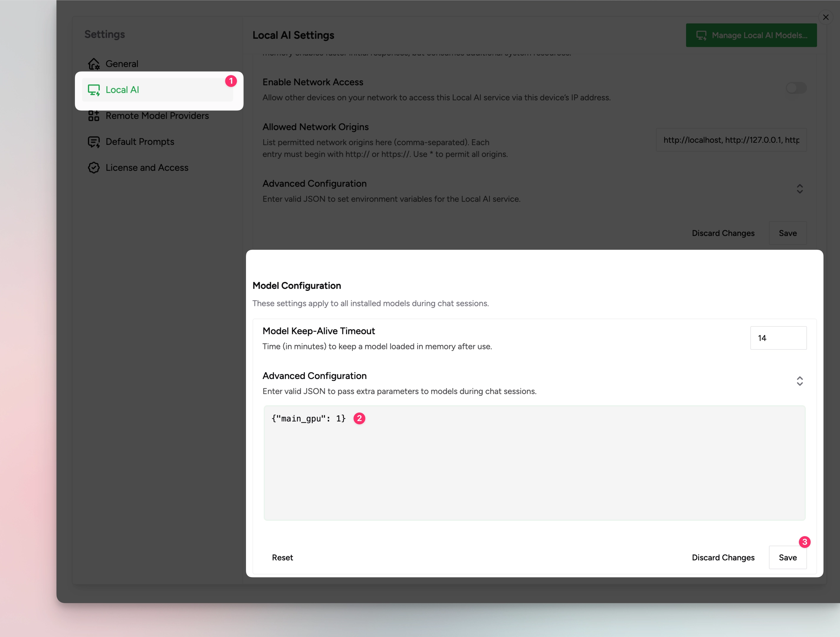Expand the upper Advanced Configuration section

pos(799,189)
